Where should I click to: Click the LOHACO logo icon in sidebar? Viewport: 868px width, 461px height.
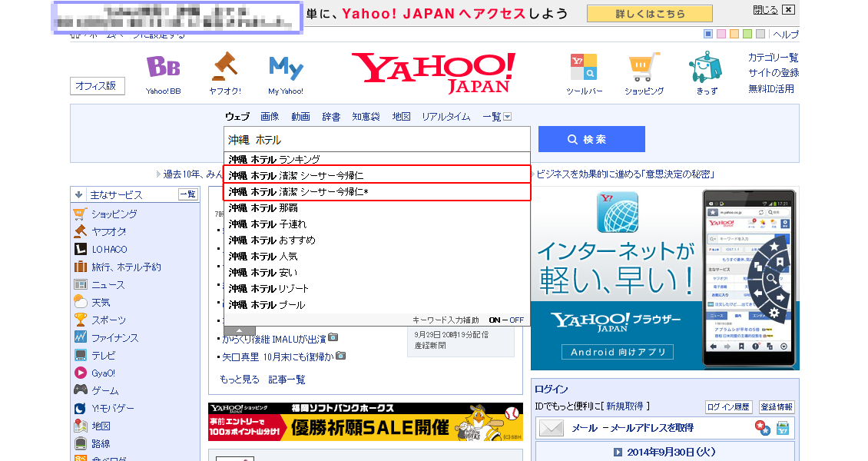coord(80,249)
